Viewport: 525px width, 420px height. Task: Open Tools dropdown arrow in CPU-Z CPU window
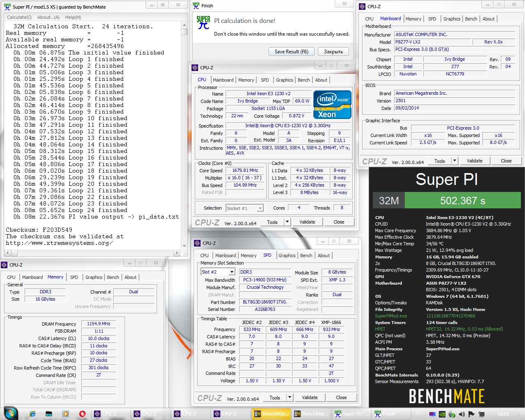[x=287, y=222]
